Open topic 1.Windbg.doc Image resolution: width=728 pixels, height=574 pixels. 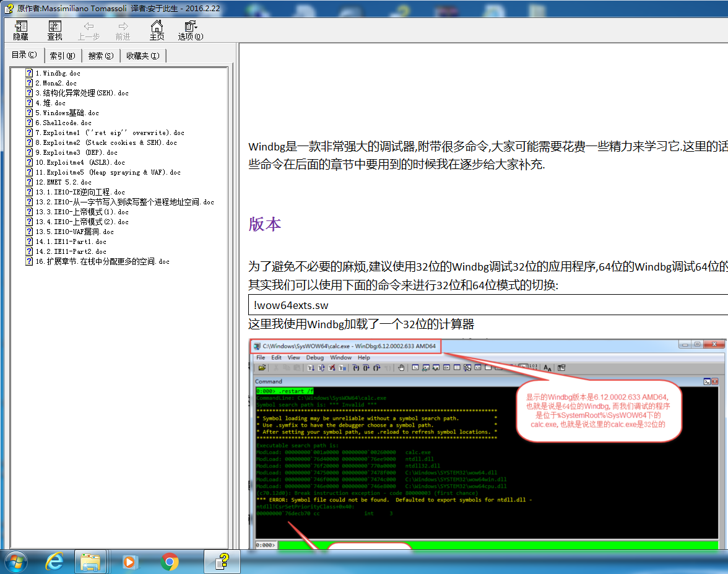58,73
